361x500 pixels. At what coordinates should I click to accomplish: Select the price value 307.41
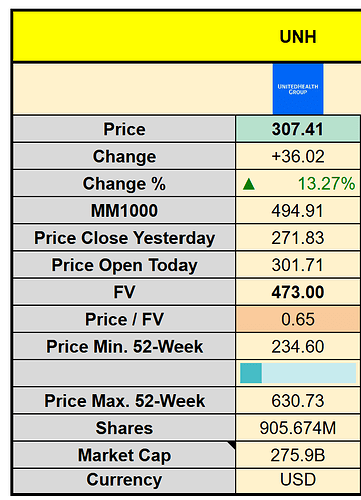tap(298, 129)
